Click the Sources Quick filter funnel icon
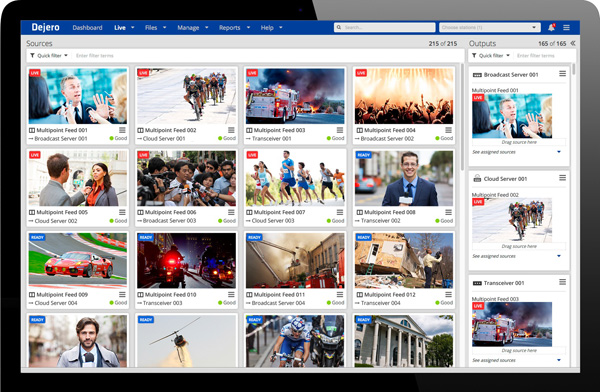 click(33, 56)
